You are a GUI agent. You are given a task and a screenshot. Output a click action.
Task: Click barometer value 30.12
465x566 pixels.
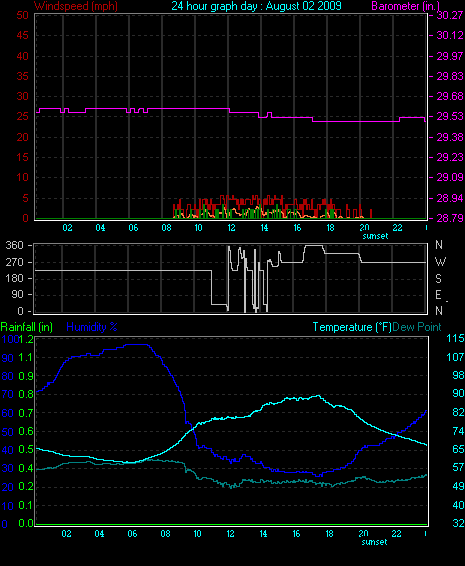(x=450, y=35)
